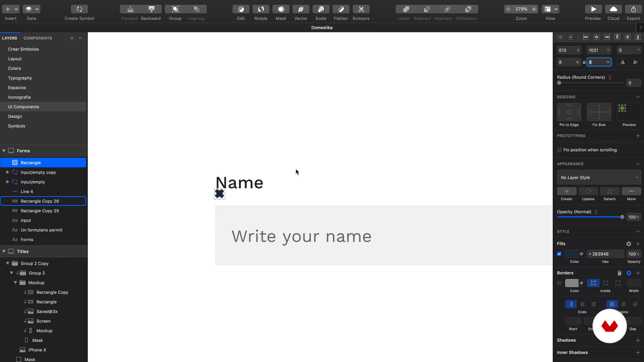The width and height of the screenshot is (644, 362).
Task: Expand the input/empty copy symbol
Action: coord(8,172)
